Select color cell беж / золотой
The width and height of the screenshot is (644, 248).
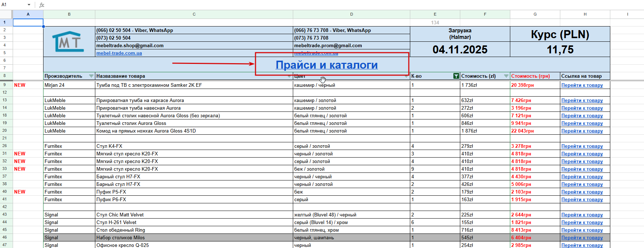click(x=352, y=169)
